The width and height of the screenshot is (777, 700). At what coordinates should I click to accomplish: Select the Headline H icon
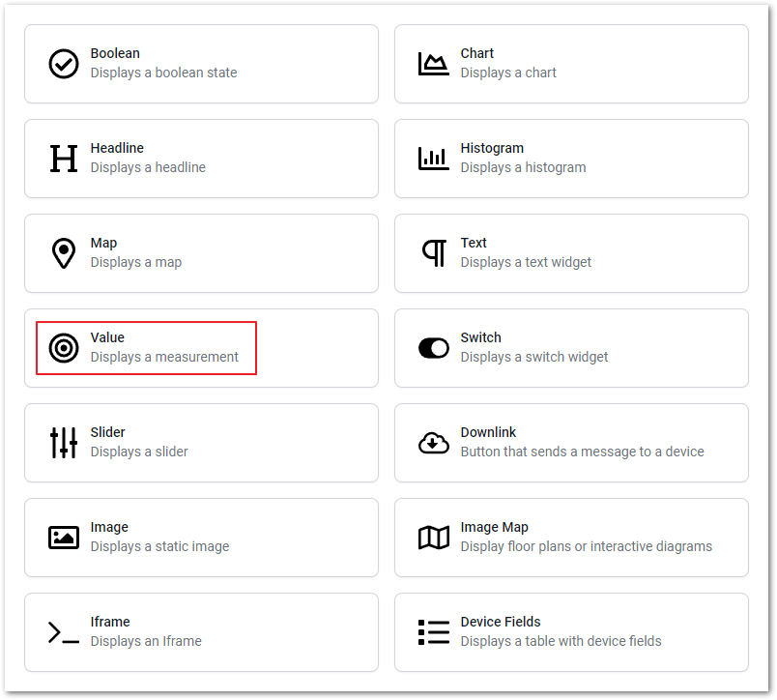(64, 159)
